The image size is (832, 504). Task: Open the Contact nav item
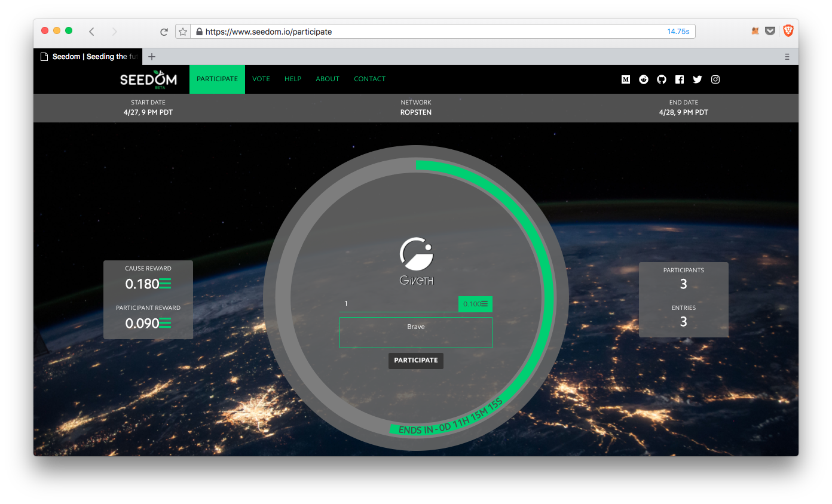click(369, 79)
